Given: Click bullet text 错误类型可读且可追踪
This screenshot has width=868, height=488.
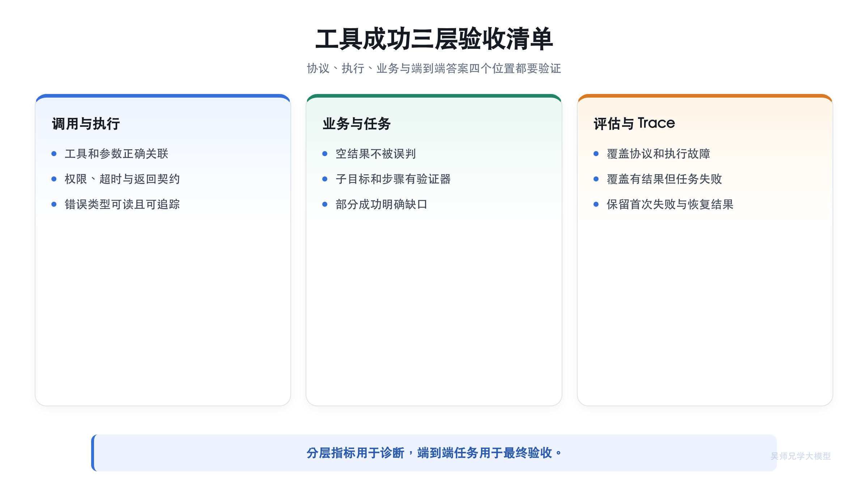Looking at the screenshot, I should tap(122, 204).
